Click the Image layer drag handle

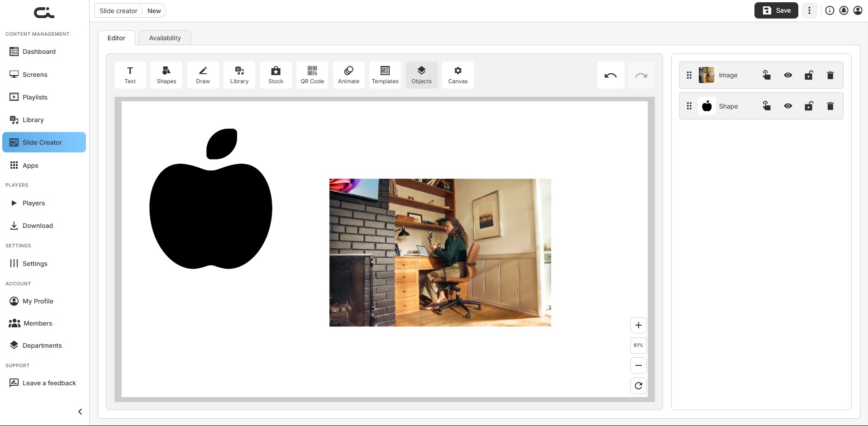(x=689, y=75)
